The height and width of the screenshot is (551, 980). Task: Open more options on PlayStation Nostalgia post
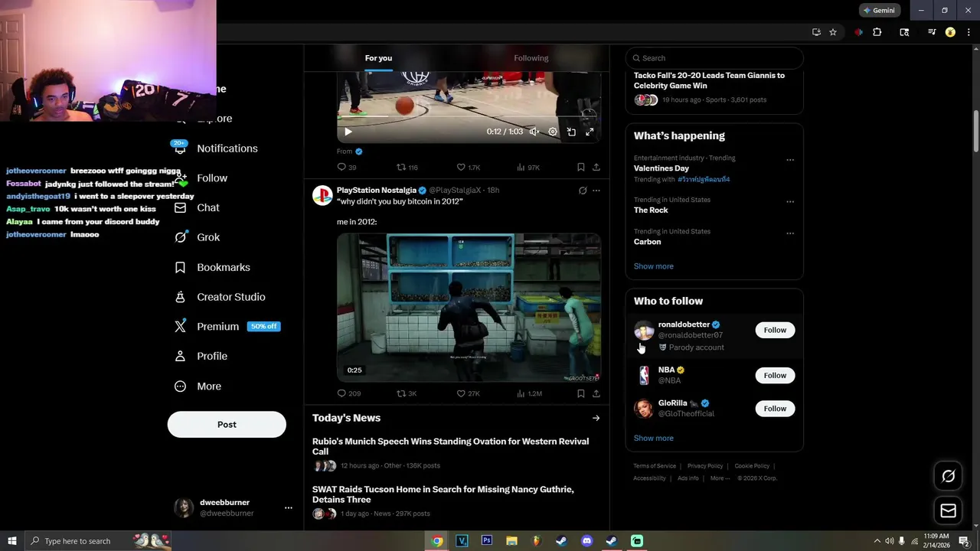[x=596, y=191]
